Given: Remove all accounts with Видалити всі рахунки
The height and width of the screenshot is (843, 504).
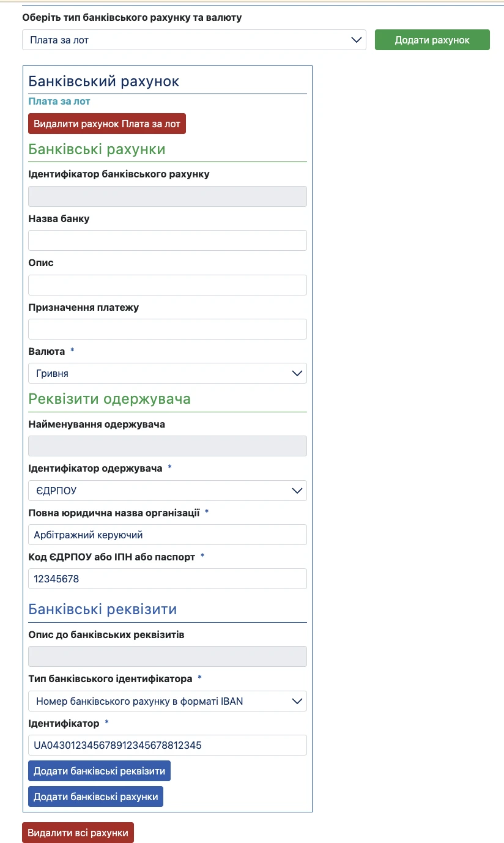Looking at the screenshot, I should [x=78, y=833].
